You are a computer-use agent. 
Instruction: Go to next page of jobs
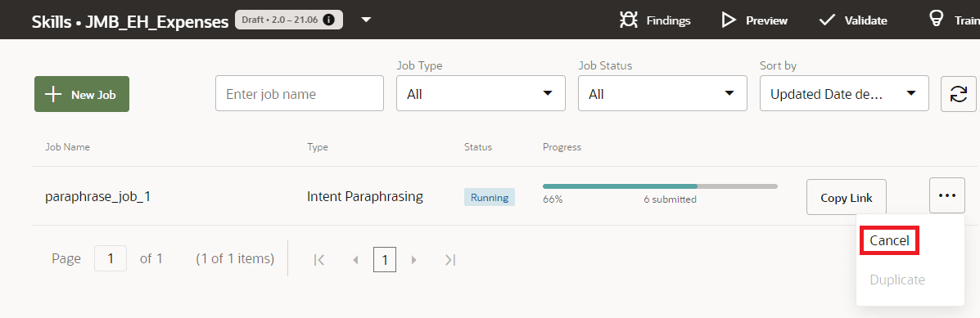(413, 259)
